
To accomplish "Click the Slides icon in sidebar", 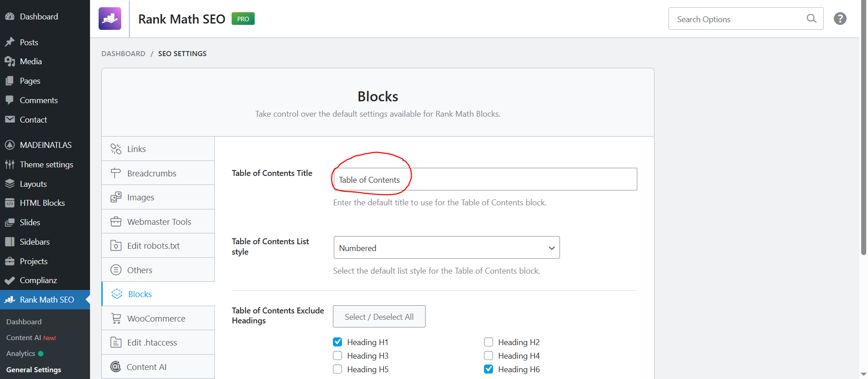I will click(x=9, y=223).
